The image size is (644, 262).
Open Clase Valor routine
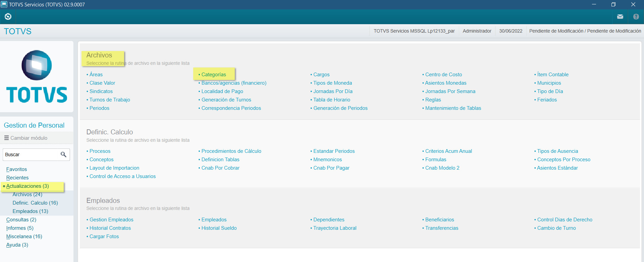[102, 83]
